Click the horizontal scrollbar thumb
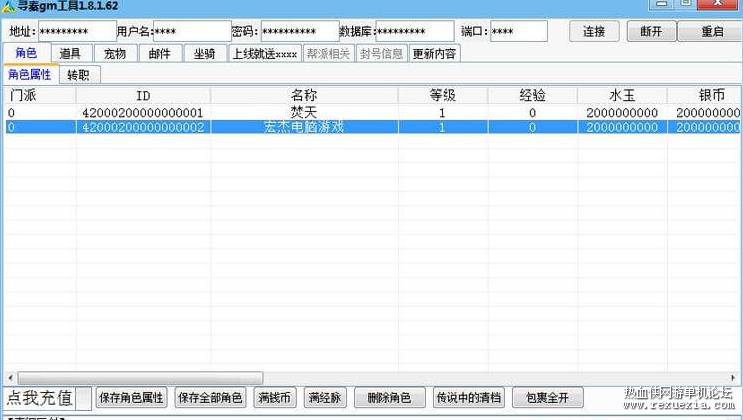Viewport: 743px width, 420px height. 140,378
